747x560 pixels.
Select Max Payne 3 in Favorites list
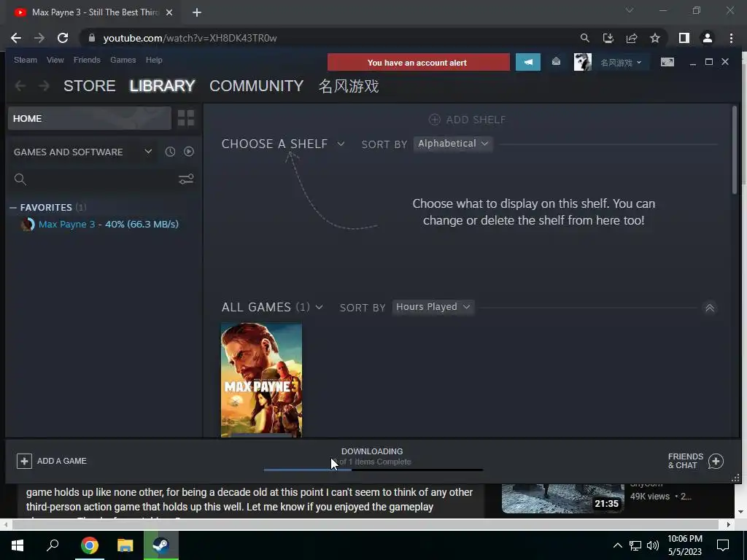pyautogui.click(x=109, y=225)
